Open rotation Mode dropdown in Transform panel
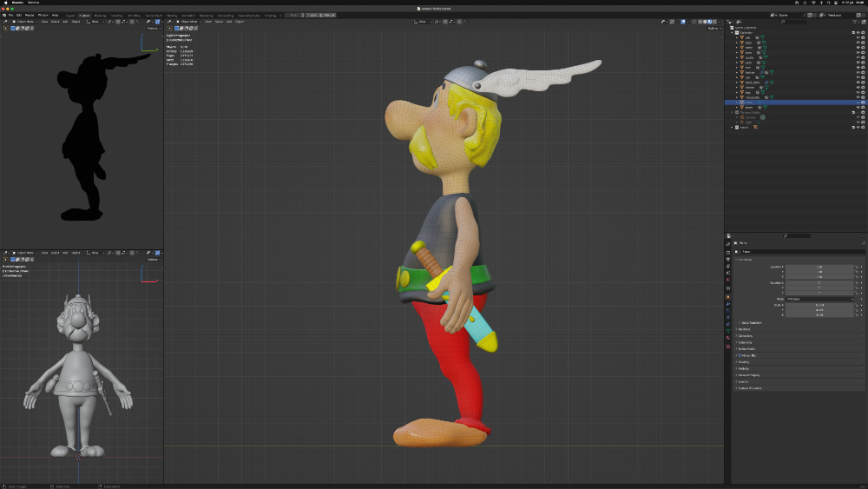The image size is (868, 489). coord(819,299)
